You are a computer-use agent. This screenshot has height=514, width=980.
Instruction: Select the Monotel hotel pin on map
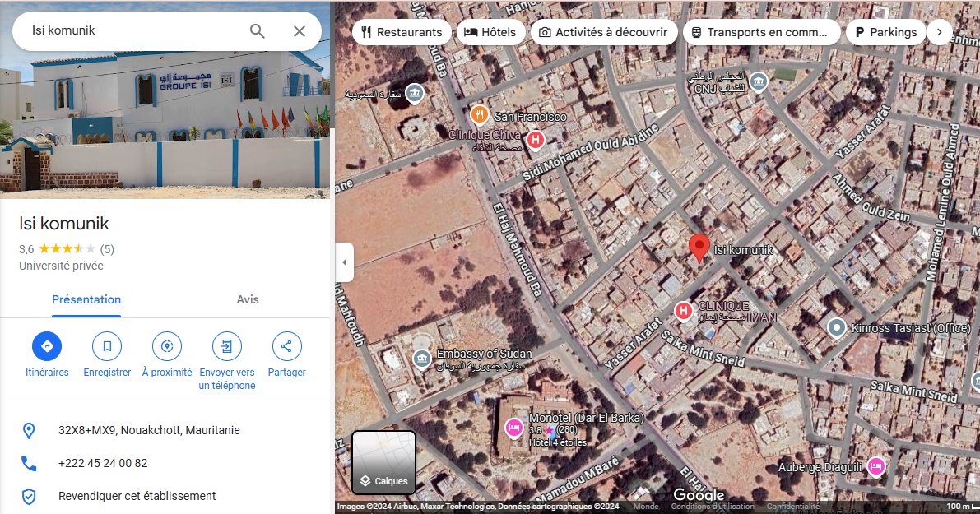(514, 427)
